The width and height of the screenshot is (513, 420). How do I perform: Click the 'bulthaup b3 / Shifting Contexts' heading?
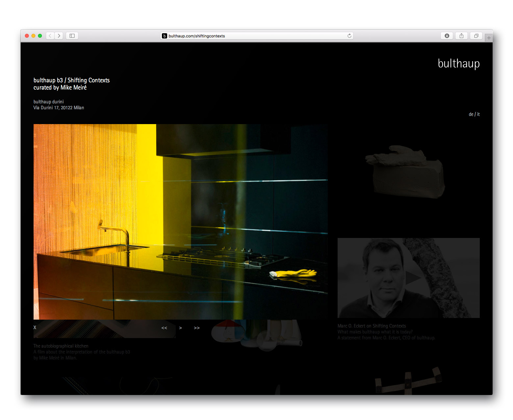point(72,80)
